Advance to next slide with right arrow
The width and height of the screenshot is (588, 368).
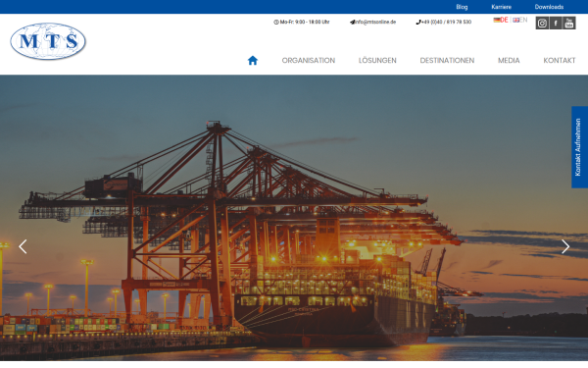[x=565, y=246]
